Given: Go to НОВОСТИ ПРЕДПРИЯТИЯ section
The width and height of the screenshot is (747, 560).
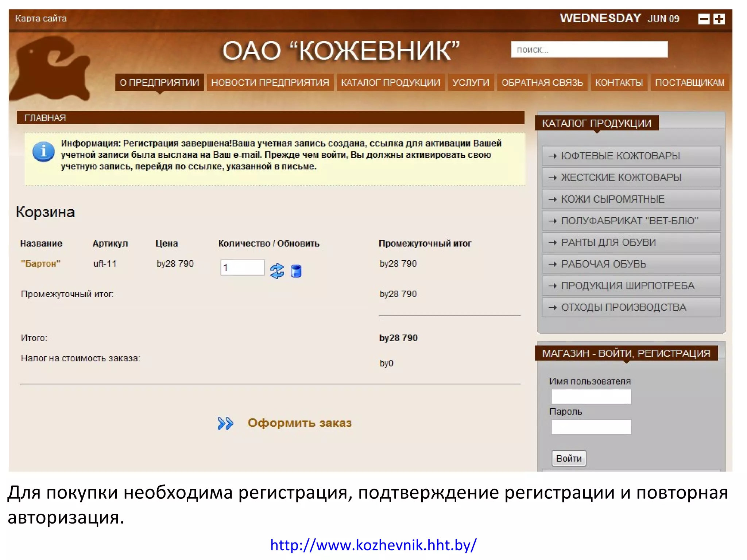Looking at the screenshot, I should point(270,82).
